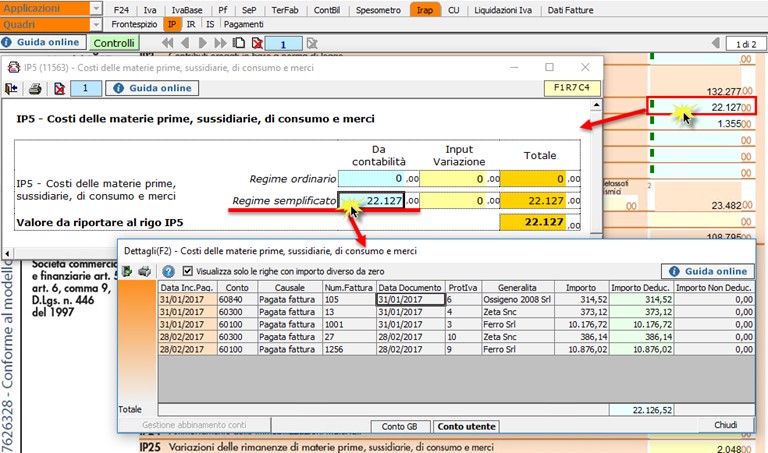This screenshot has width=768, height=453.
Task: Open the Quadri dropdown arrow
Action: 96,24
